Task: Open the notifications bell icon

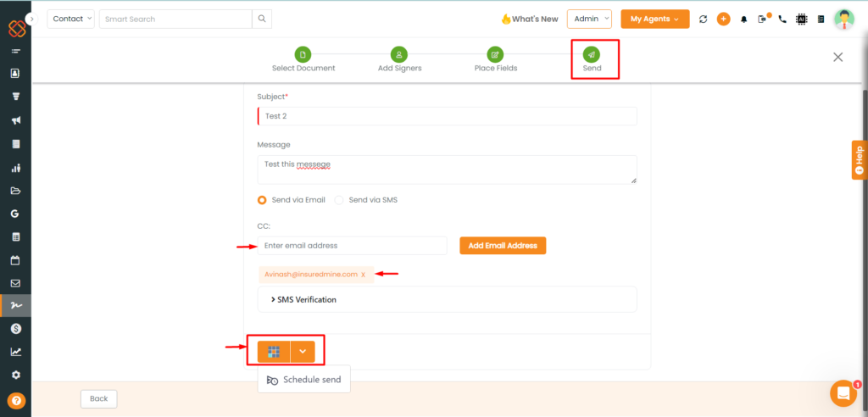Action: pos(744,19)
